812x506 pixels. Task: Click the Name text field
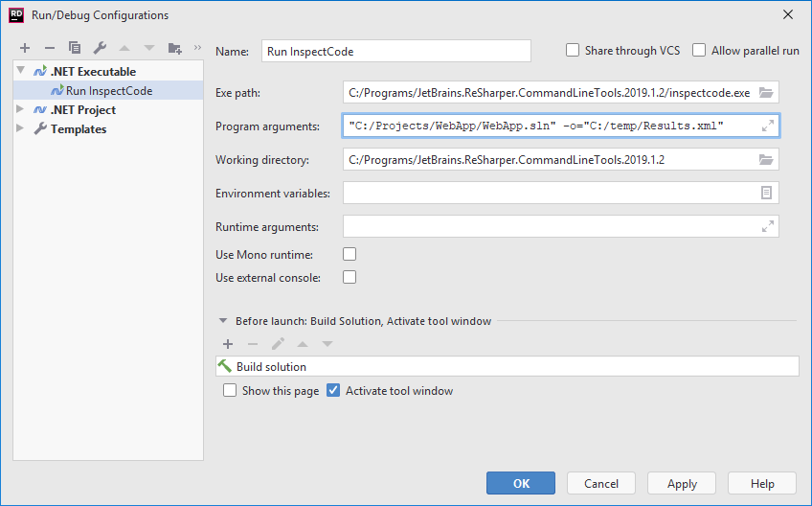395,51
